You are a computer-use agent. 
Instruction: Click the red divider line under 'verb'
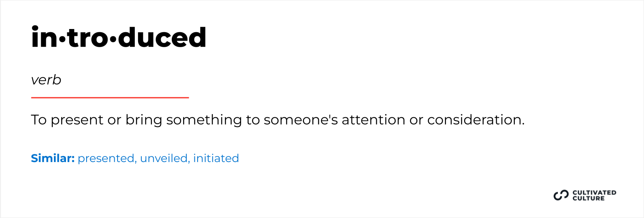tap(110, 98)
